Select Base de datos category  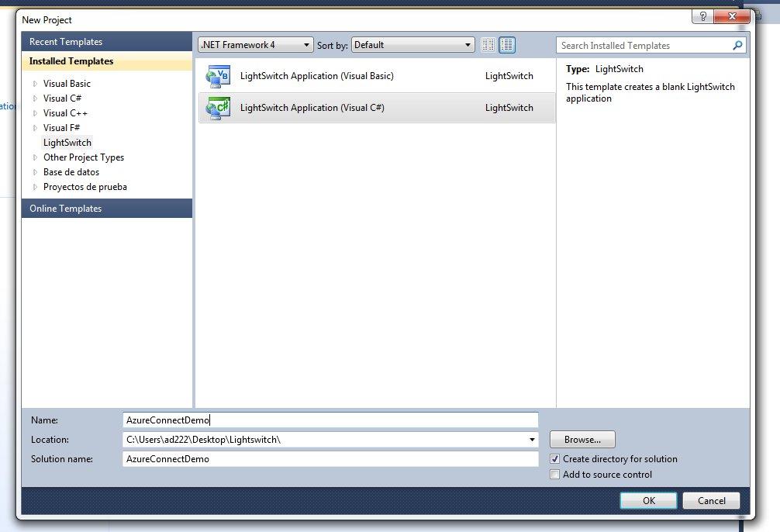(71, 172)
